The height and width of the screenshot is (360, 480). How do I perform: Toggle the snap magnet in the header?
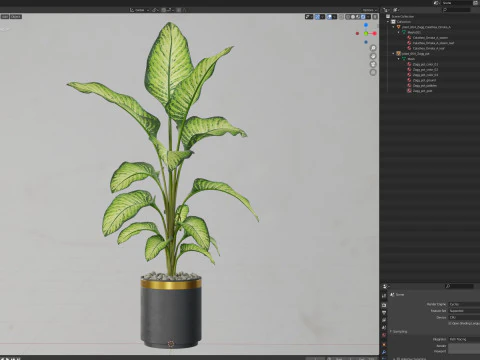[163, 10]
